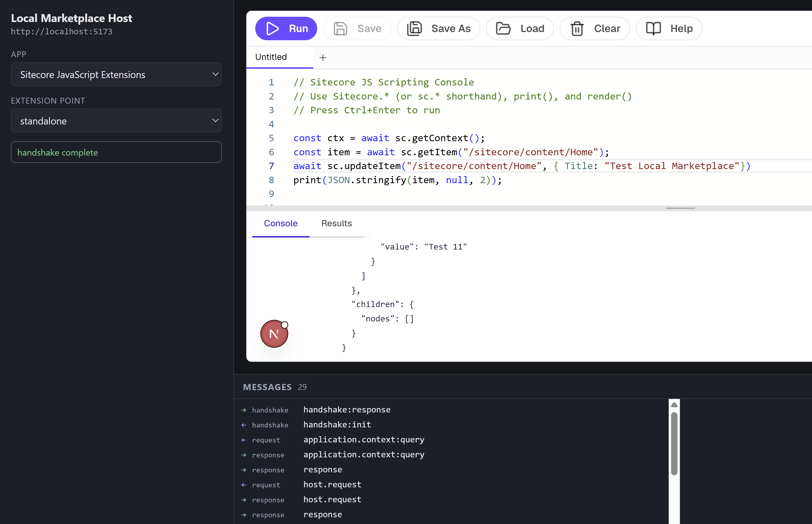Click code line 8 print(JSON.stringify
Screen dimensions: 812x524
click(398, 180)
